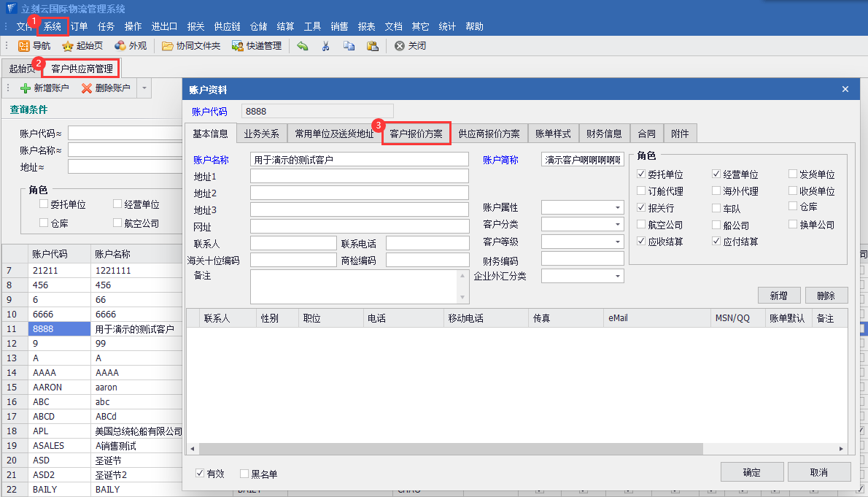The image size is (868, 497).
Task: Open the 客户等级 dropdown list
Action: point(618,242)
